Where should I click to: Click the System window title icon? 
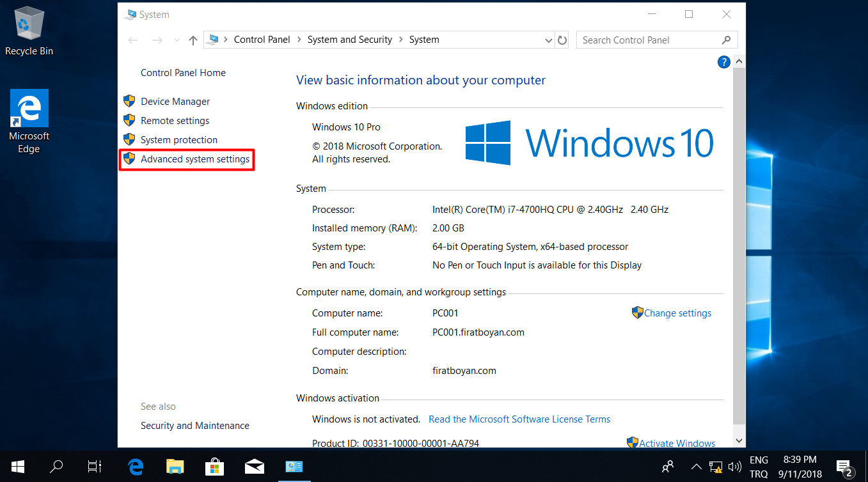pyautogui.click(x=131, y=14)
